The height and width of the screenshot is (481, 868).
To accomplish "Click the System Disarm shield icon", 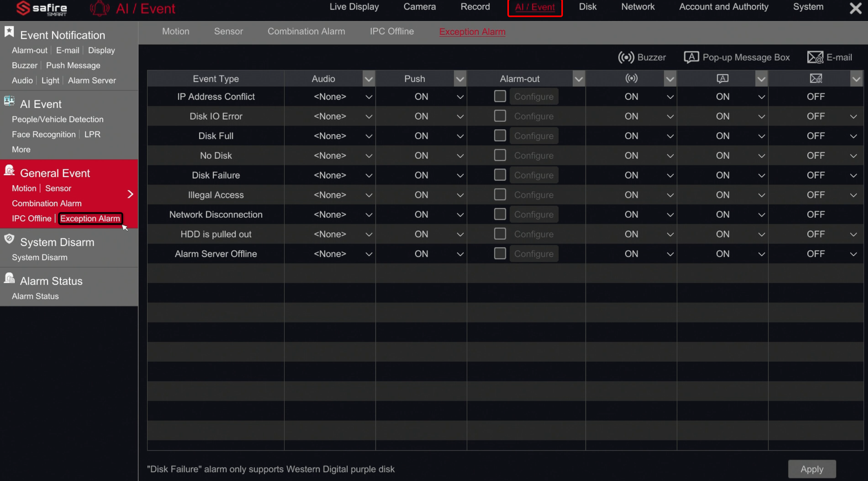I will 9,239.
